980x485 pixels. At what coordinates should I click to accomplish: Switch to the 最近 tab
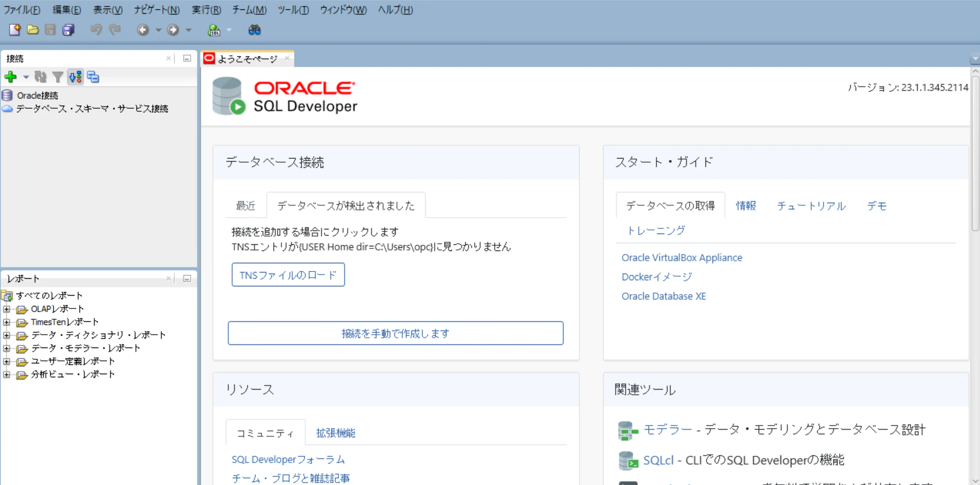point(245,206)
